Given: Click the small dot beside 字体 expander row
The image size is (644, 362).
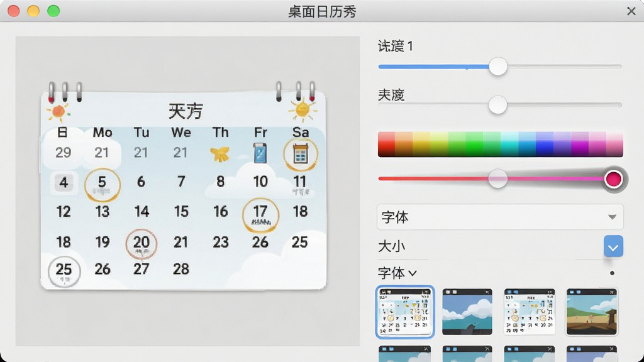Looking at the screenshot, I should 612,273.
